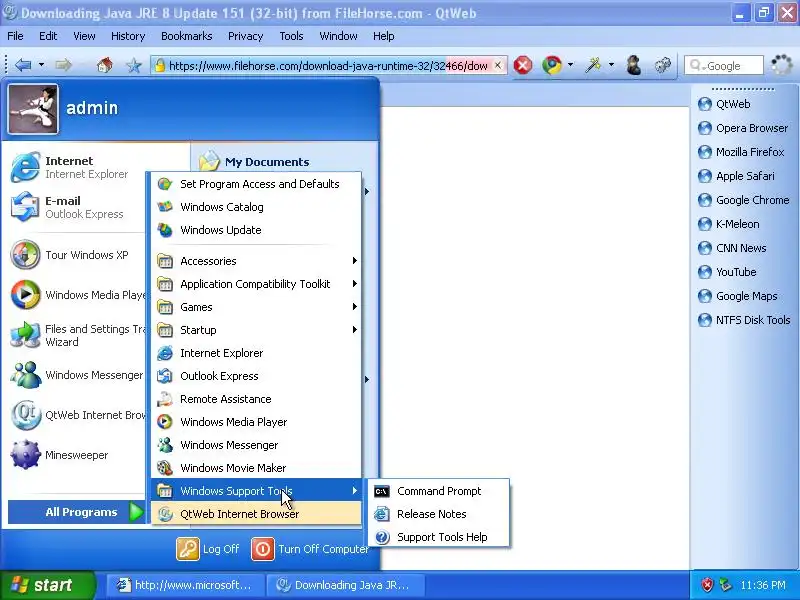Click the Turn Off Computer button
This screenshot has width=800, height=600.
(x=310, y=549)
